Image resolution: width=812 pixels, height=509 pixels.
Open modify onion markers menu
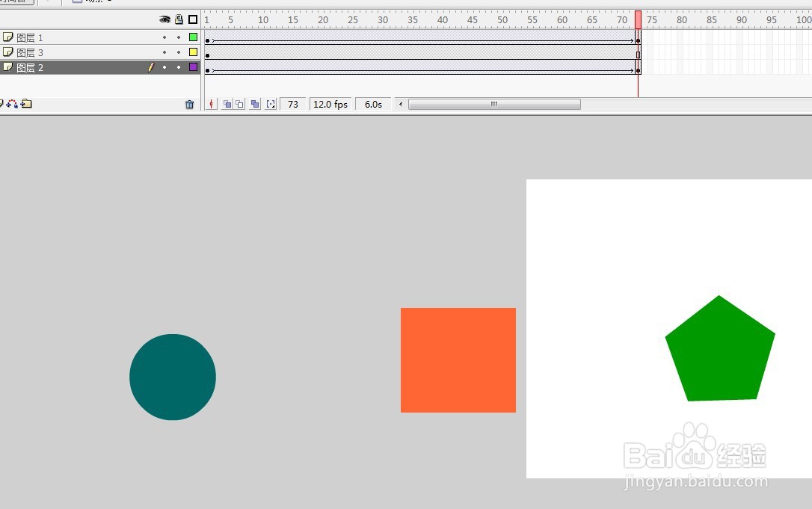[271, 104]
